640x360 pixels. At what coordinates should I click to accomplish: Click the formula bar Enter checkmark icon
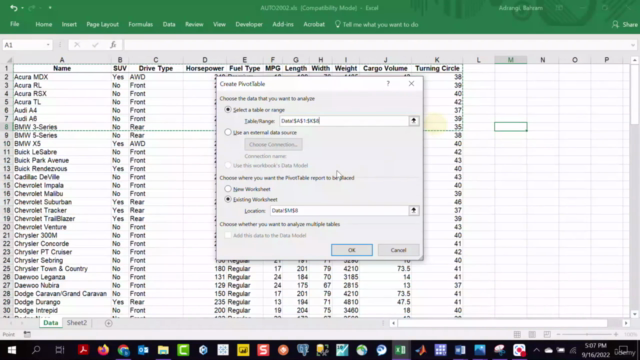coord(95,45)
